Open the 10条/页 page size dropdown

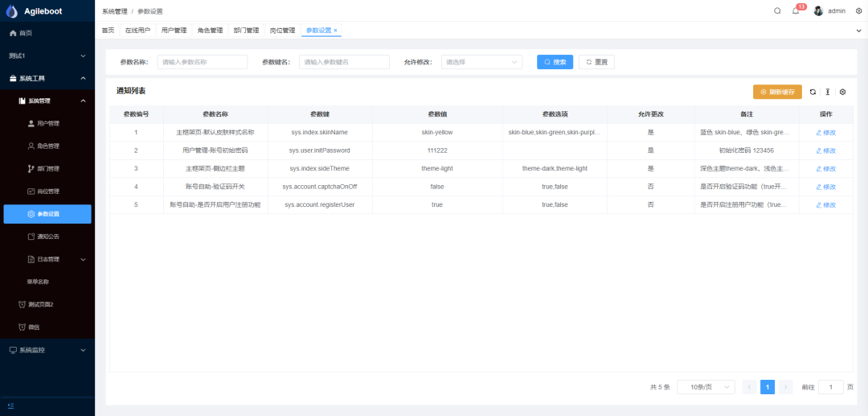tap(706, 387)
